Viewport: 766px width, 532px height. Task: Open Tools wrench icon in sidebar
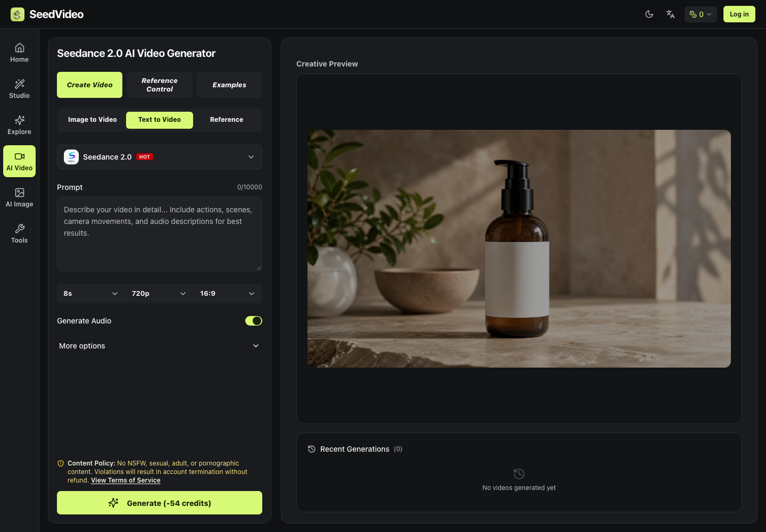tap(20, 229)
